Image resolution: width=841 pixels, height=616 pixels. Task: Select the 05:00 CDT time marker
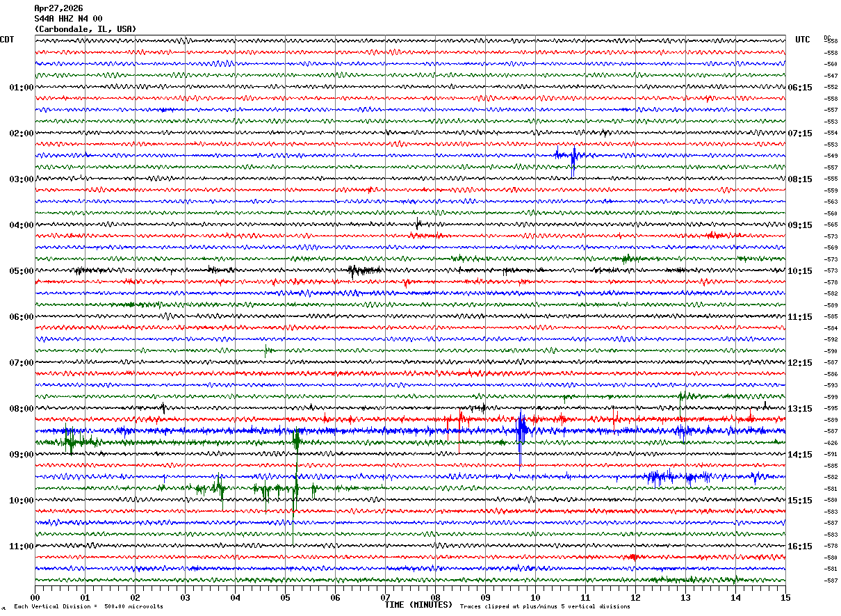tap(21, 271)
